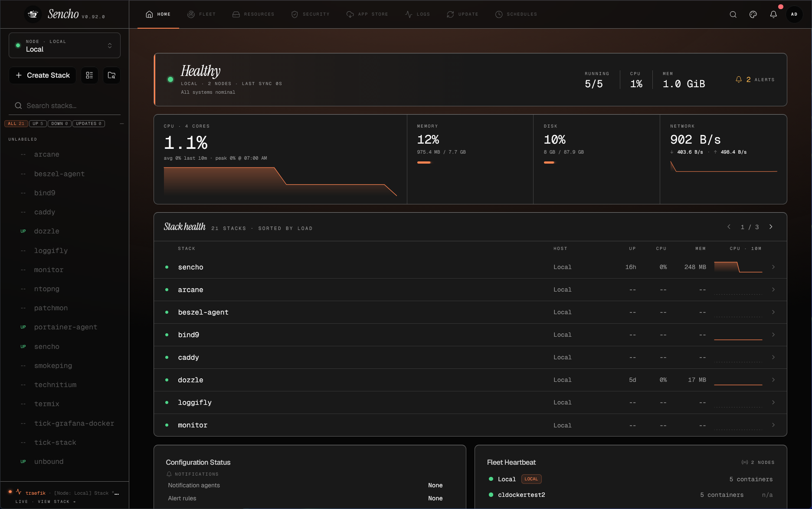Go to next Stack health page
This screenshot has height=509, width=812.
(771, 227)
